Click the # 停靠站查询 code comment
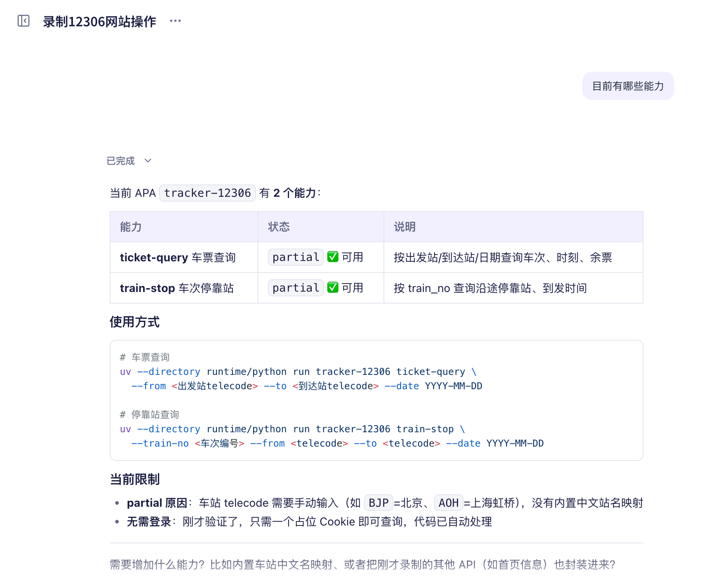 pos(149,415)
